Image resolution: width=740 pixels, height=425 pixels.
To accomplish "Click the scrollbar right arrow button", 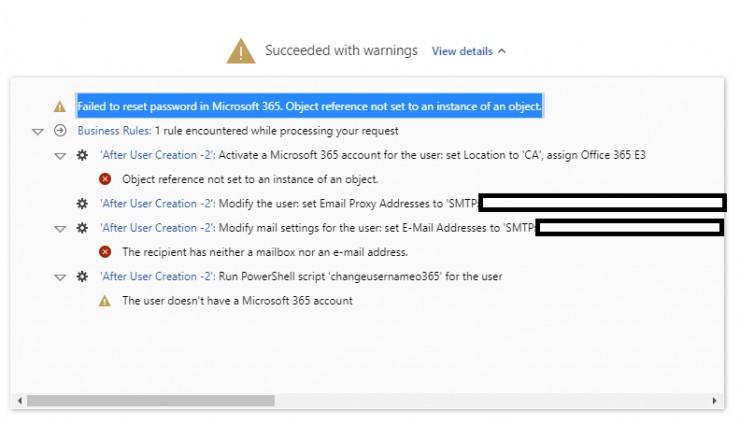I will tap(717, 400).
